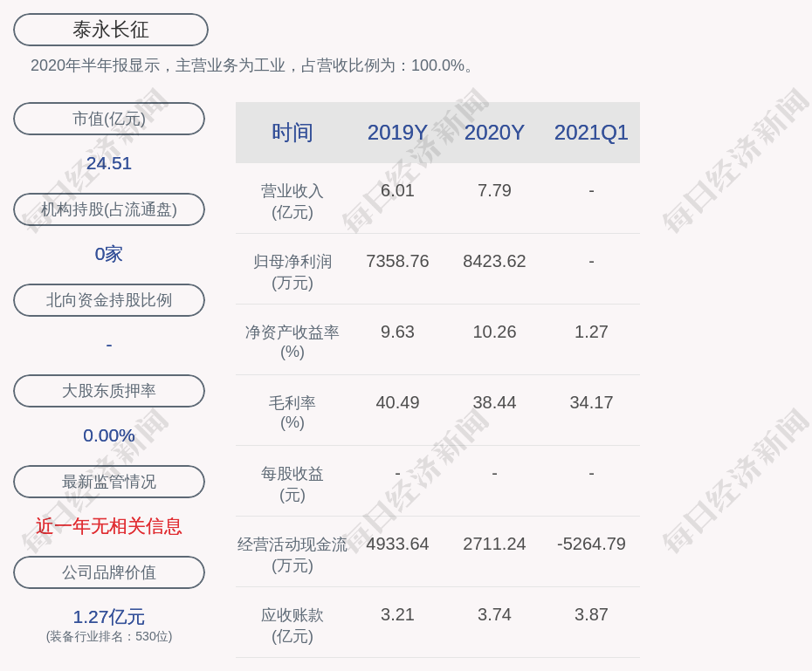The height and width of the screenshot is (671, 812).
Task: Click the 40.49 gross margin cell
Action: pyautogui.click(x=397, y=402)
